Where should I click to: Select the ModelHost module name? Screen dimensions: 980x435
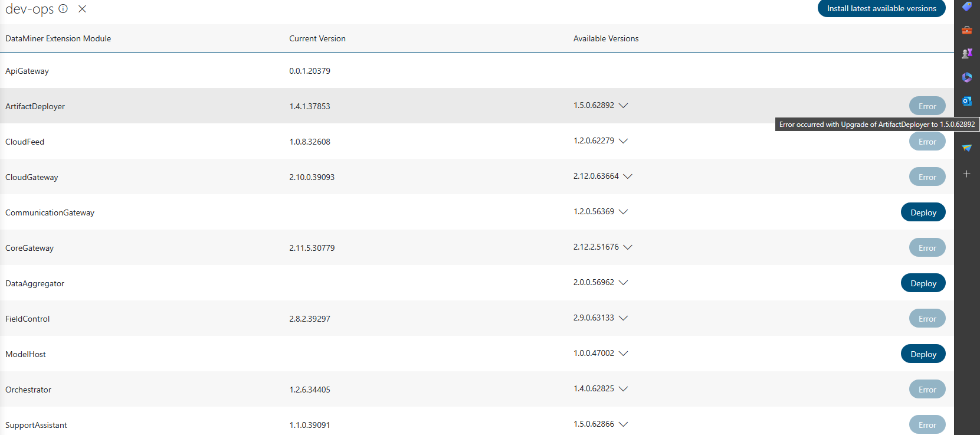pos(25,354)
